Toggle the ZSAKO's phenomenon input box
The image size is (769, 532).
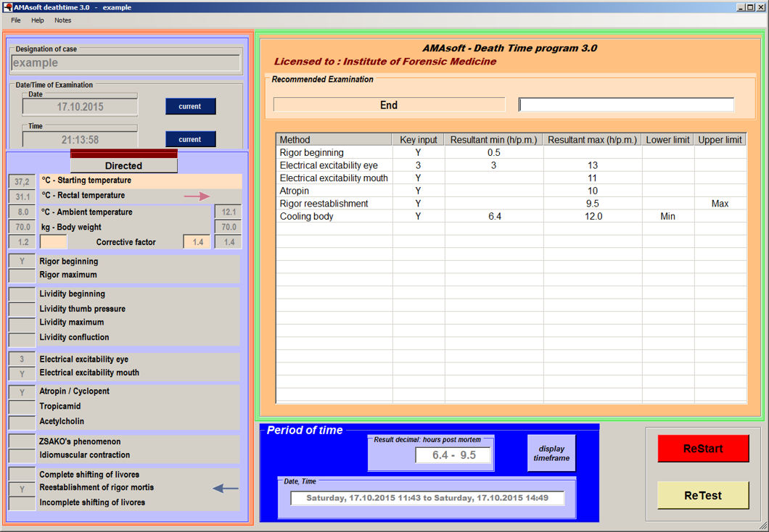[22, 441]
